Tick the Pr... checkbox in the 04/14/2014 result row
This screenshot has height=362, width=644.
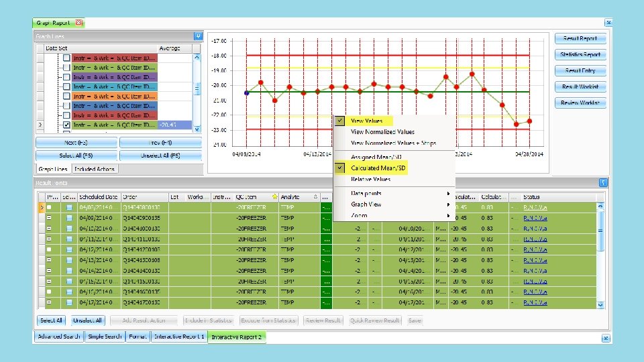click(49, 271)
